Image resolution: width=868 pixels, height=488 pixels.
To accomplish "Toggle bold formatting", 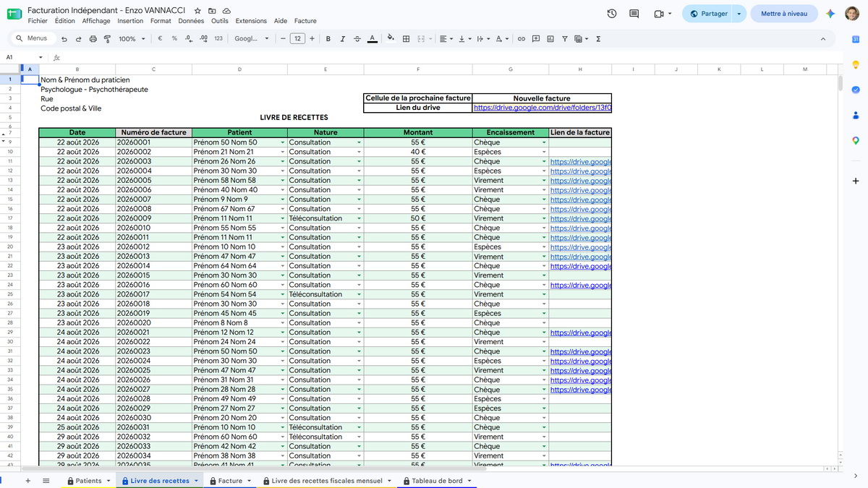I will pos(328,39).
